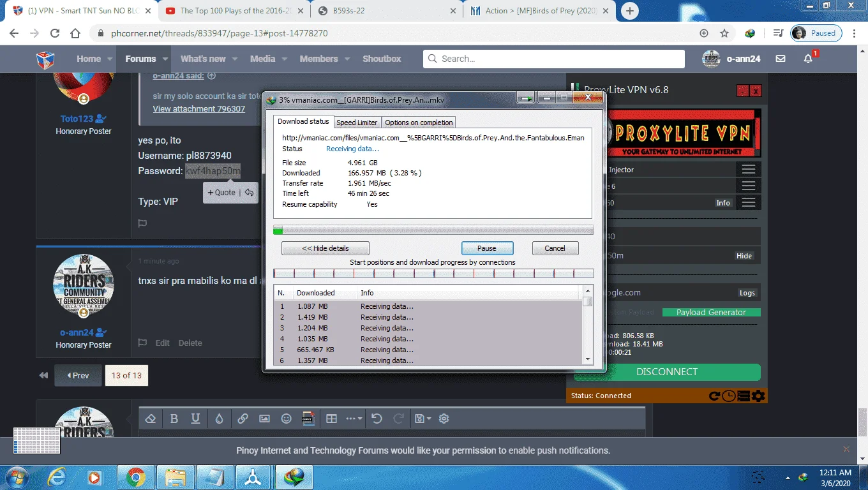The image size is (868, 490).
Task: Open the Shoutbox navigation item
Action: pyautogui.click(x=382, y=59)
